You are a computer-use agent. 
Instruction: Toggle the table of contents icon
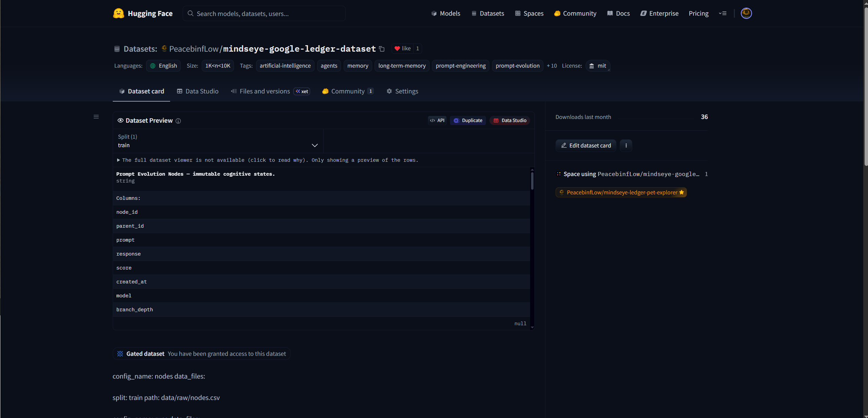(96, 117)
